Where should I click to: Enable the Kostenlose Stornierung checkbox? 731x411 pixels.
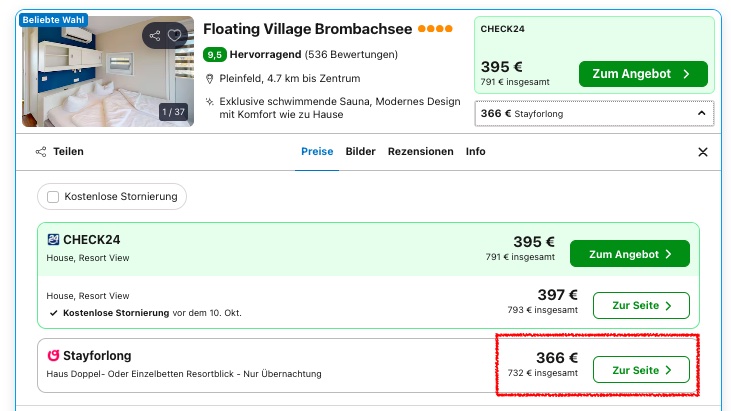pos(53,197)
